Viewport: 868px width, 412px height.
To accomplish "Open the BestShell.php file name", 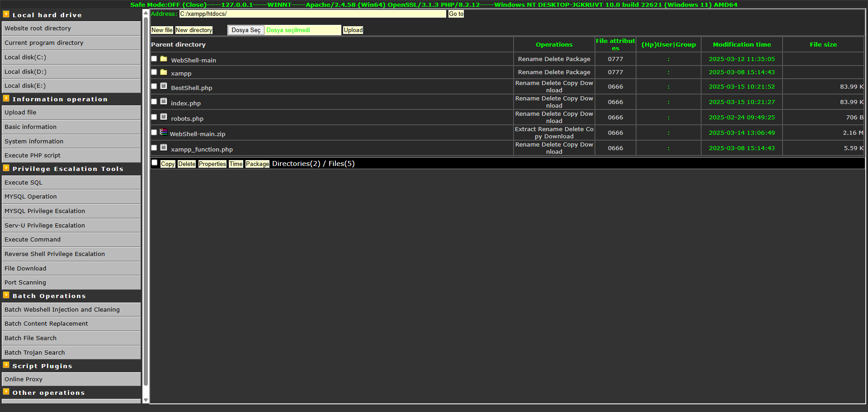I will click(192, 88).
